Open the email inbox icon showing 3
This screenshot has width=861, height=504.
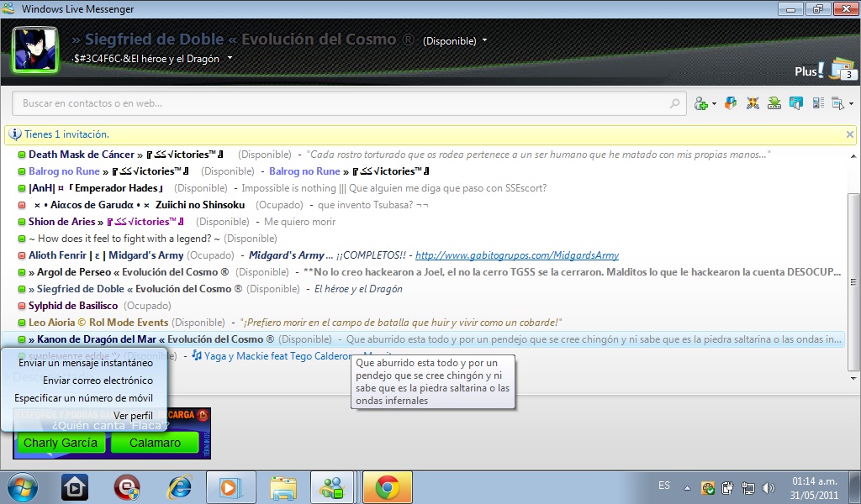click(x=843, y=69)
